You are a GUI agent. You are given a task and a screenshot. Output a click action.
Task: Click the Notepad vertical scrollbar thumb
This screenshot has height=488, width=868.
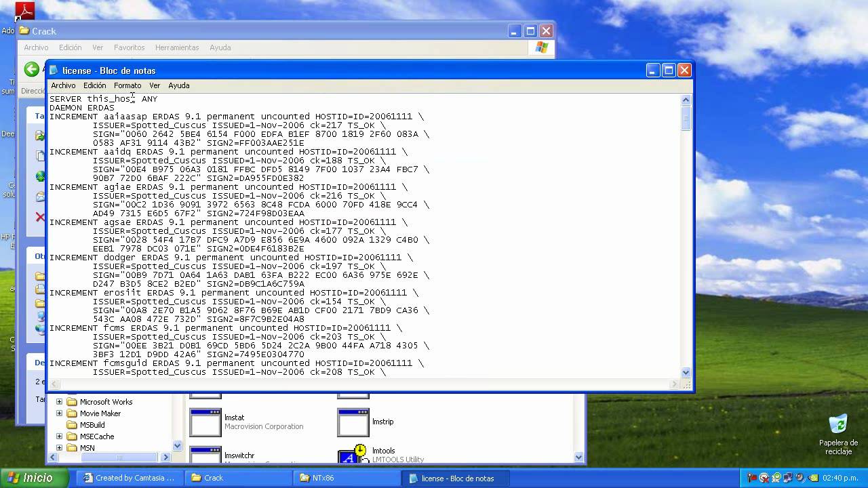pyautogui.click(x=686, y=118)
